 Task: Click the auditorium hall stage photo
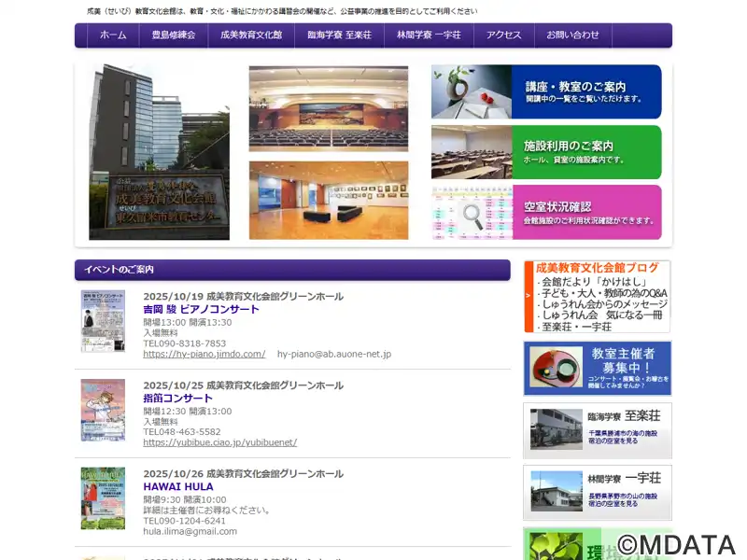(328, 108)
